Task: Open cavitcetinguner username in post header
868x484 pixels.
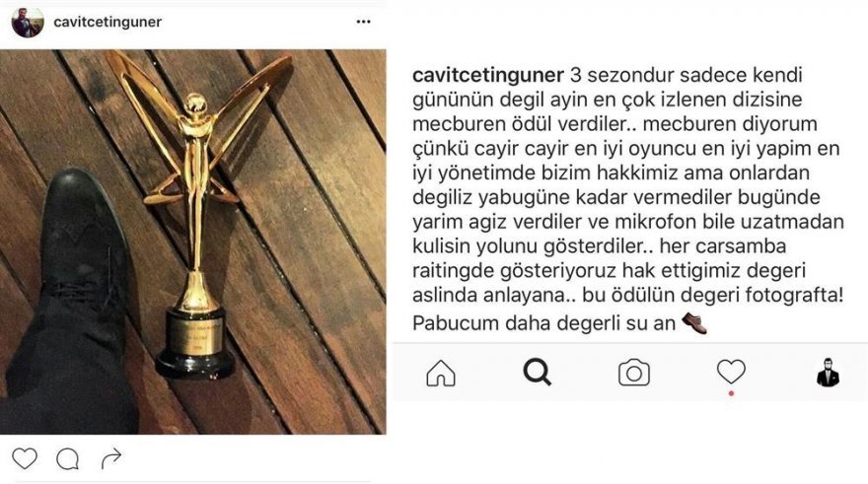Action: point(108,22)
